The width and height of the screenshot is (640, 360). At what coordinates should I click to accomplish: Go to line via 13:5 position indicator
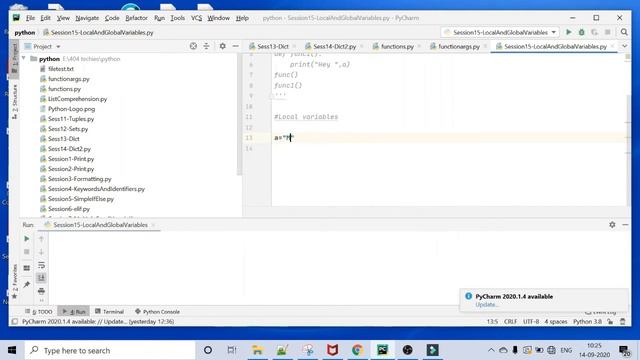click(492, 322)
